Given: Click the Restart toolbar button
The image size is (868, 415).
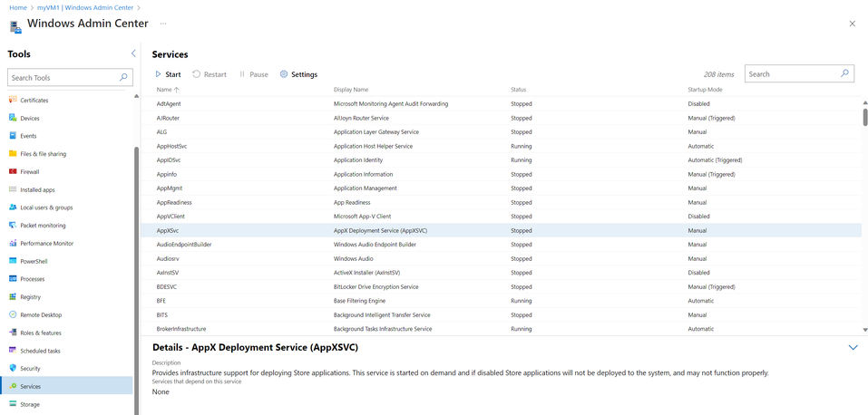Looking at the screenshot, I should [210, 74].
